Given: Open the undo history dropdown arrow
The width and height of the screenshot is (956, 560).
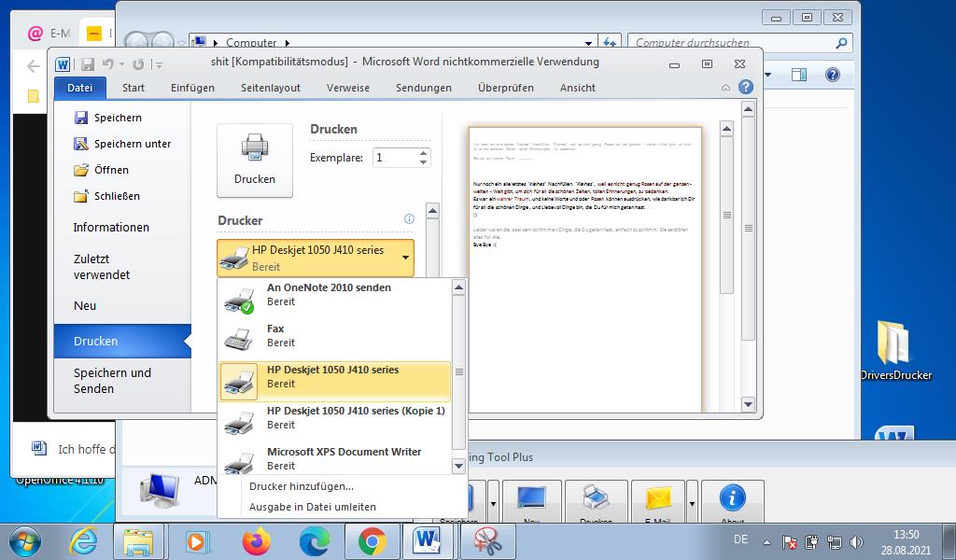Looking at the screenshot, I should pyautogui.click(x=122, y=64).
